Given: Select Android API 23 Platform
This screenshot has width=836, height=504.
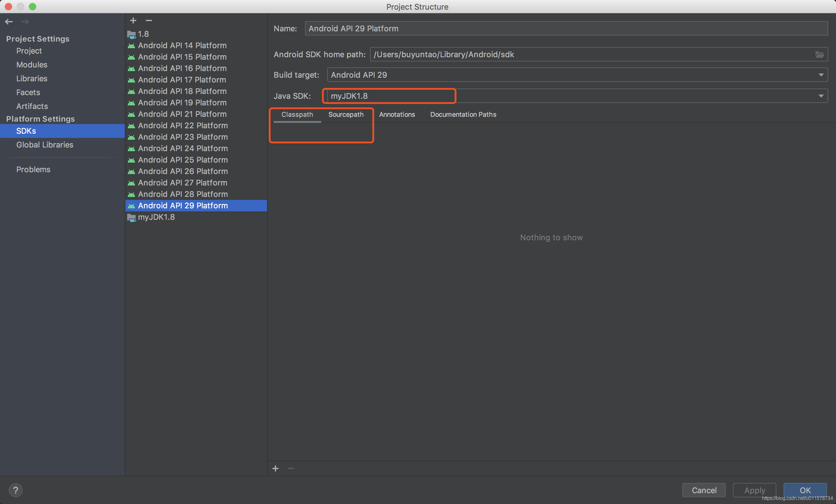Looking at the screenshot, I should (x=196, y=137).
